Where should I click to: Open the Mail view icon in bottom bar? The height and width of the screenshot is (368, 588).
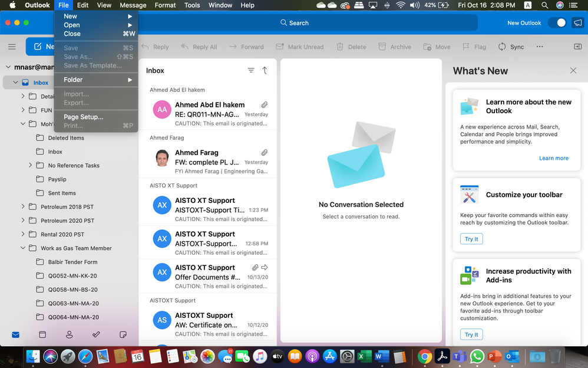[x=15, y=334]
